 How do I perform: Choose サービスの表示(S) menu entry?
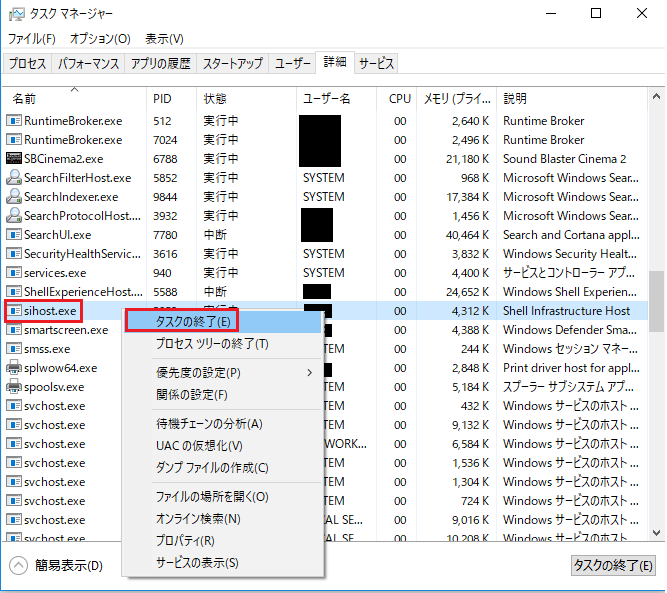223,563
